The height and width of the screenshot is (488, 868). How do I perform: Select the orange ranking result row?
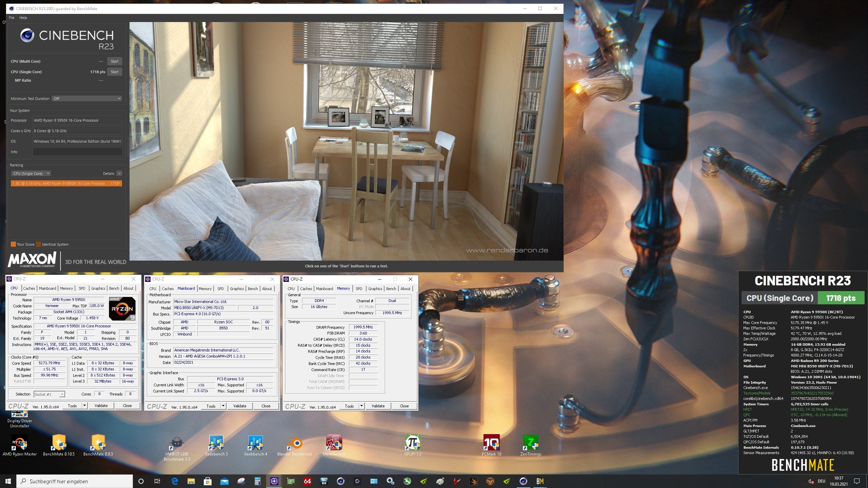66,183
